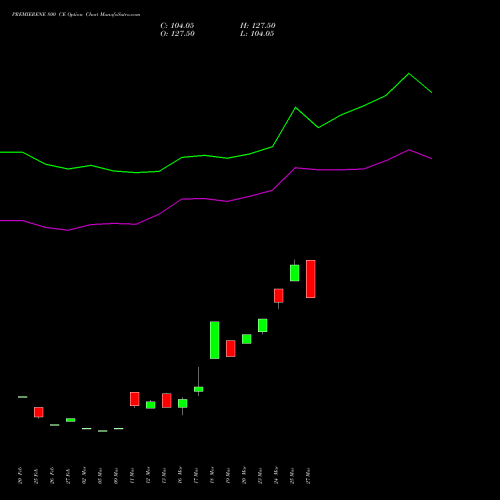Screen dimensions: 500x500
Task: Select the green candle for 12 Mar
Action: coord(151,405)
